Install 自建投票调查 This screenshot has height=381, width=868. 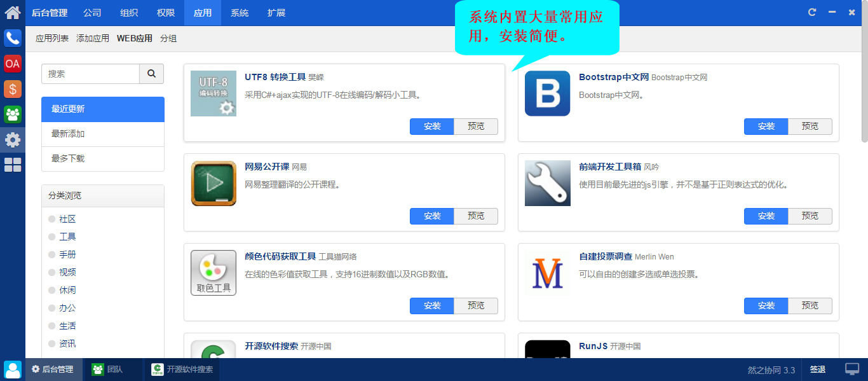766,306
